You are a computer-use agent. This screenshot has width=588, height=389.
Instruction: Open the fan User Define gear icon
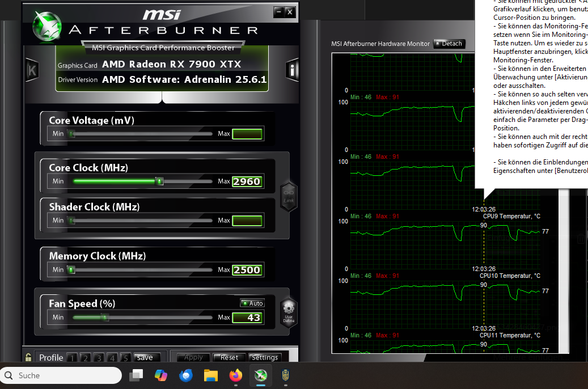[289, 313]
